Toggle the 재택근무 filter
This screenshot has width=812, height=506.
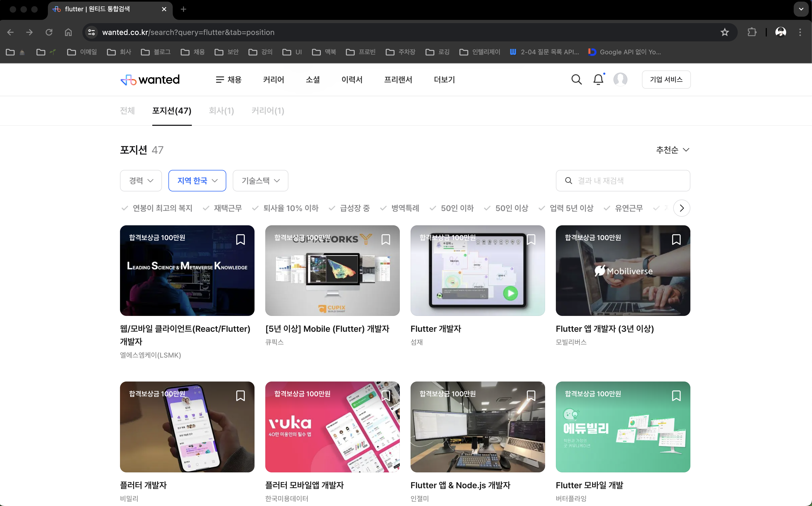tap(222, 208)
